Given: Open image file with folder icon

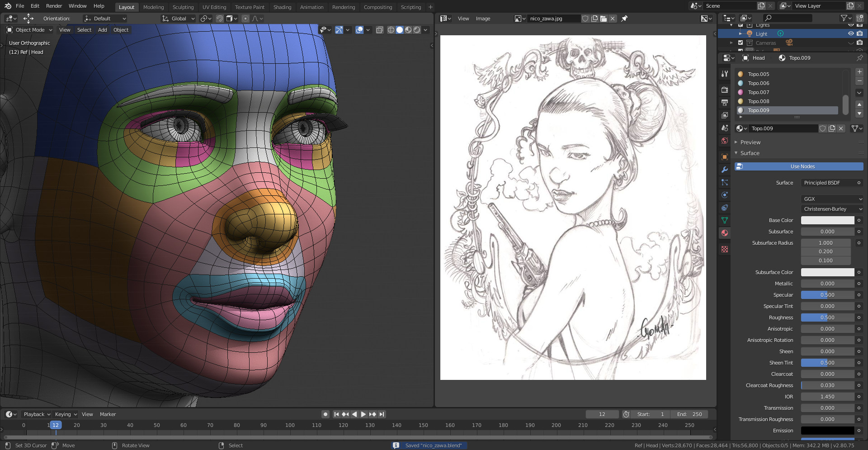Looking at the screenshot, I should 604,19.
